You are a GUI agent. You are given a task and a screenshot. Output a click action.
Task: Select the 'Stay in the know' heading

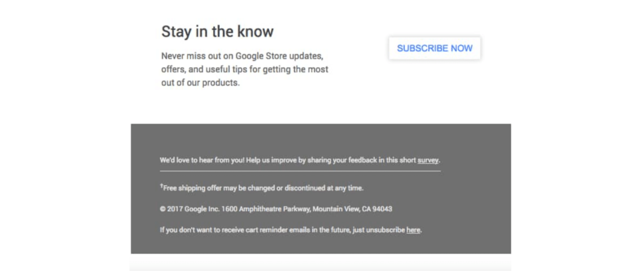[x=218, y=32]
